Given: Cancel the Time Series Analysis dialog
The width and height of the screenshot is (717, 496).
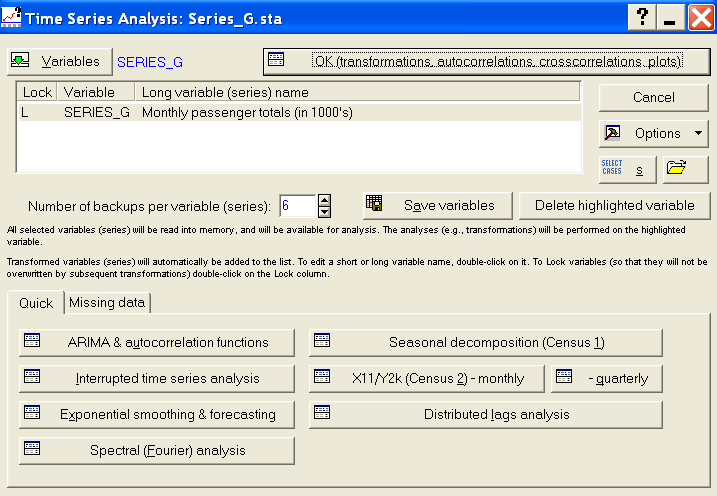Looking at the screenshot, I should (653, 97).
